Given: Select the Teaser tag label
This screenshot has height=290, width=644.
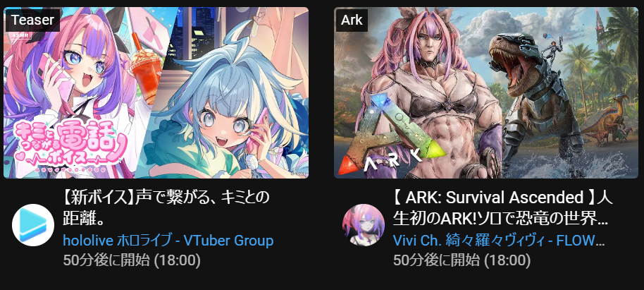Looking at the screenshot, I should point(32,20).
